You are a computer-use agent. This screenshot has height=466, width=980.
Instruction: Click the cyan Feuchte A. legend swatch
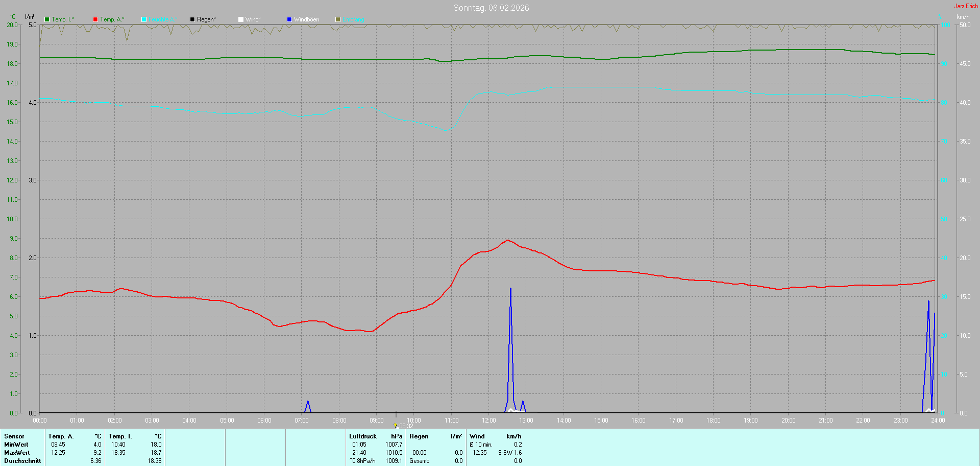point(144,19)
